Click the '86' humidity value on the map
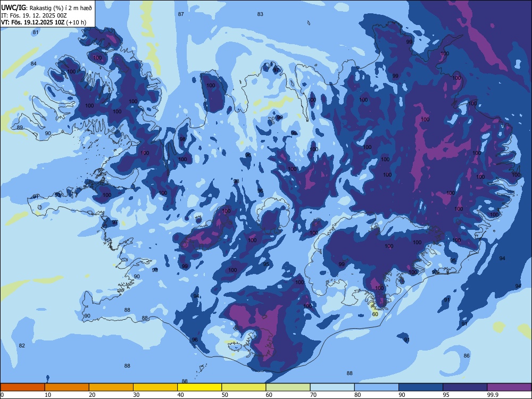The width and height of the screenshot is (532, 399). click(467, 355)
